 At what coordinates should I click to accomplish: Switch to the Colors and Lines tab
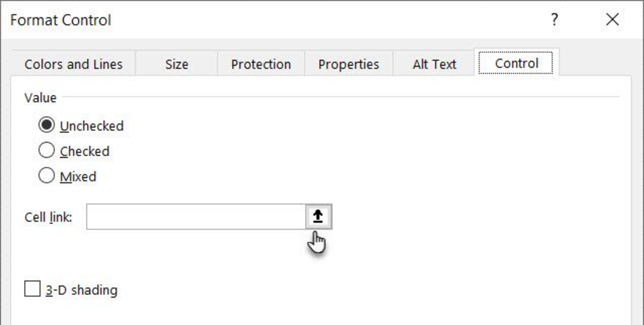click(x=74, y=64)
